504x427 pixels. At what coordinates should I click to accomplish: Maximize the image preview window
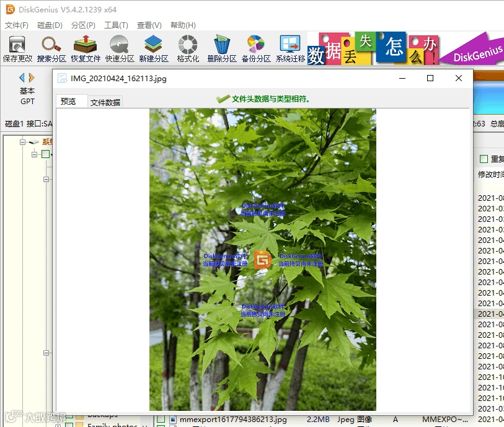tap(430, 78)
